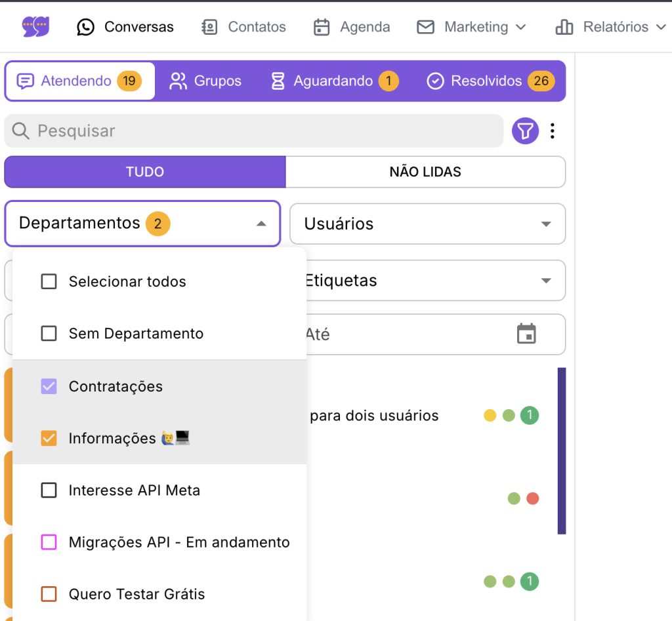672x621 pixels.
Task: Open Contatos from the top navigation
Action: pos(243,27)
